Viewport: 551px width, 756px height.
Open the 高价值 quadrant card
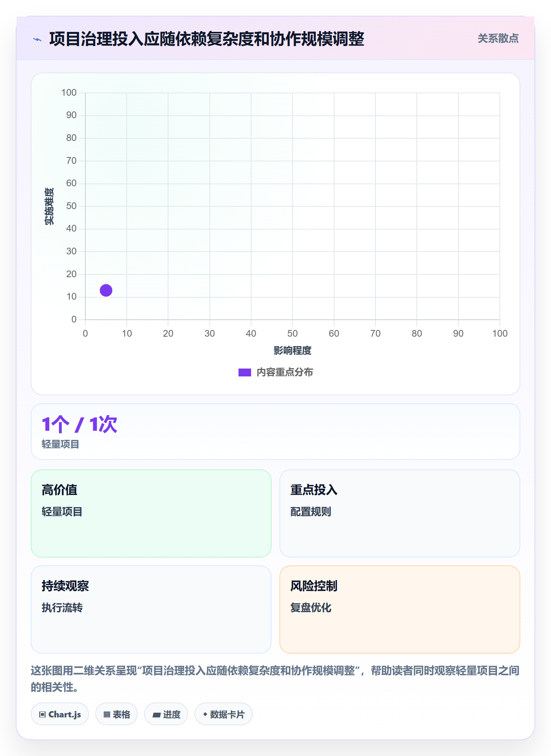click(x=151, y=513)
